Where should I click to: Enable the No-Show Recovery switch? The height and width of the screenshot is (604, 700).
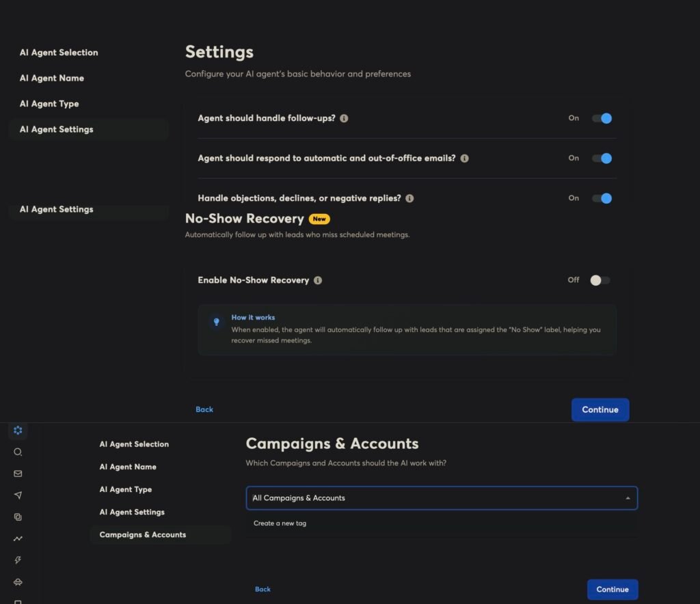600,280
